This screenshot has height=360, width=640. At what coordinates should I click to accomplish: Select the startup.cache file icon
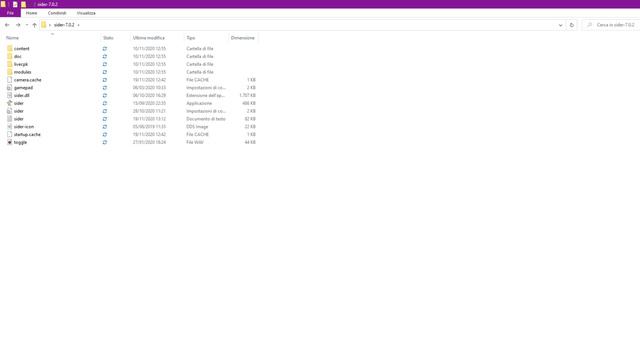point(10,134)
